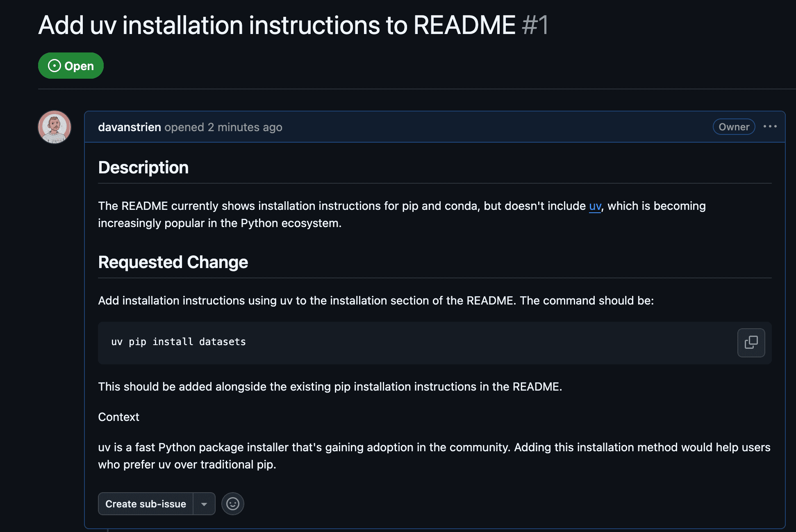Select the green Open status badge
Image resolution: width=796 pixels, height=532 pixels.
[x=71, y=65]
